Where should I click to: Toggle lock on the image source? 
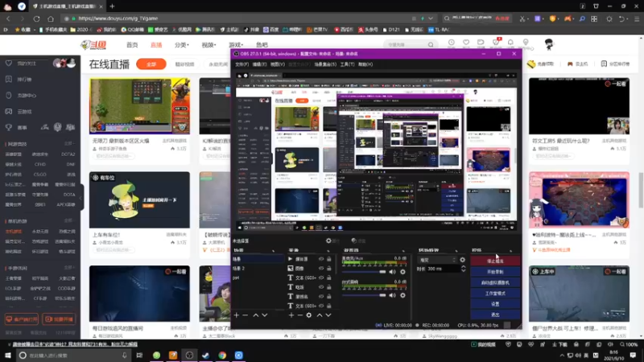[328, 269]
